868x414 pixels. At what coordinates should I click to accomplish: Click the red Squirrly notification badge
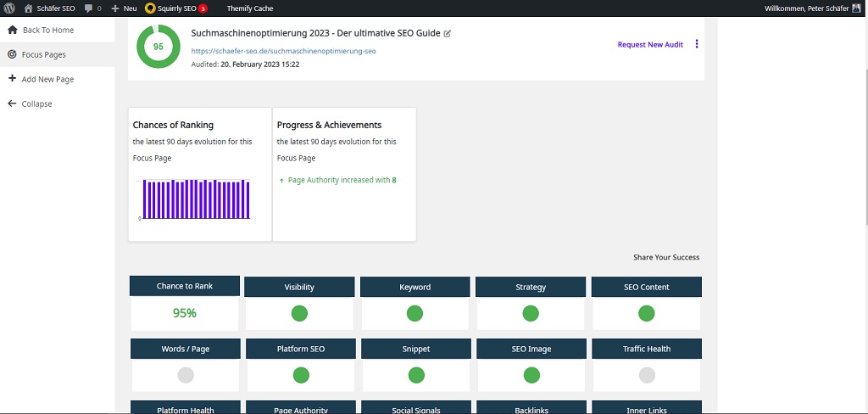point(203,8)
